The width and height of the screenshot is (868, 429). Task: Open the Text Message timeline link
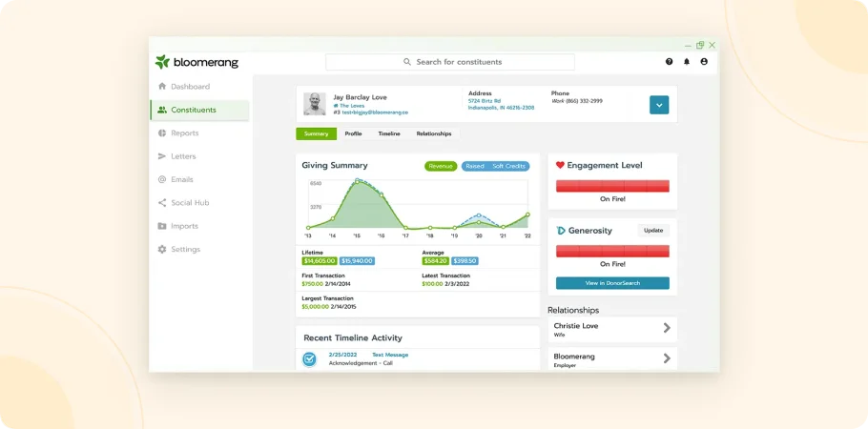(x=390, y=355)
